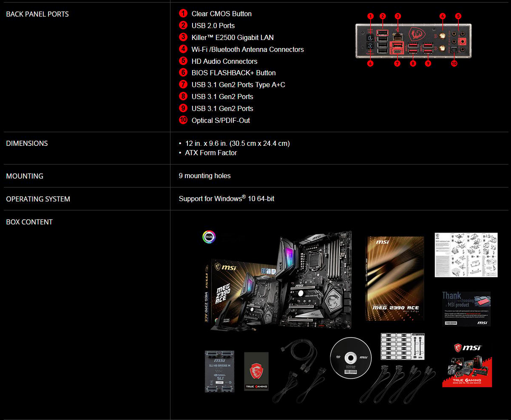Click 'Killer™ E2500 Gigabit LAN' text
Viewport: 511px width, 420px height.
pos(233,37)
